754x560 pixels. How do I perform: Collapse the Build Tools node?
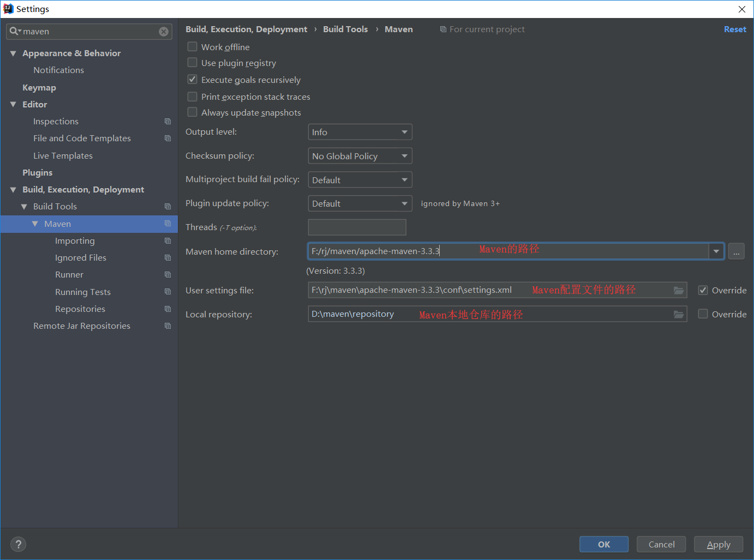24,207
